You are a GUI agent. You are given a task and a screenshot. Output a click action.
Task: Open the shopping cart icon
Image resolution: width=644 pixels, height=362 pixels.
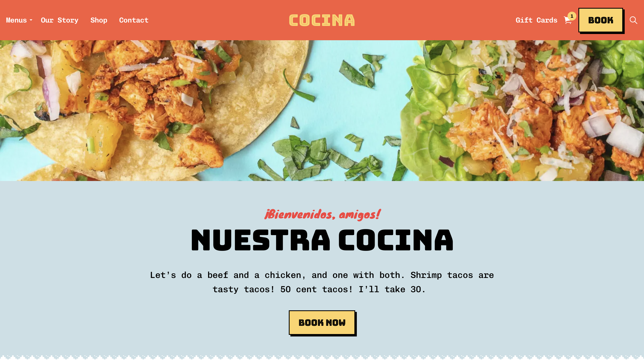pyautogui.click(x=568, y=20)
